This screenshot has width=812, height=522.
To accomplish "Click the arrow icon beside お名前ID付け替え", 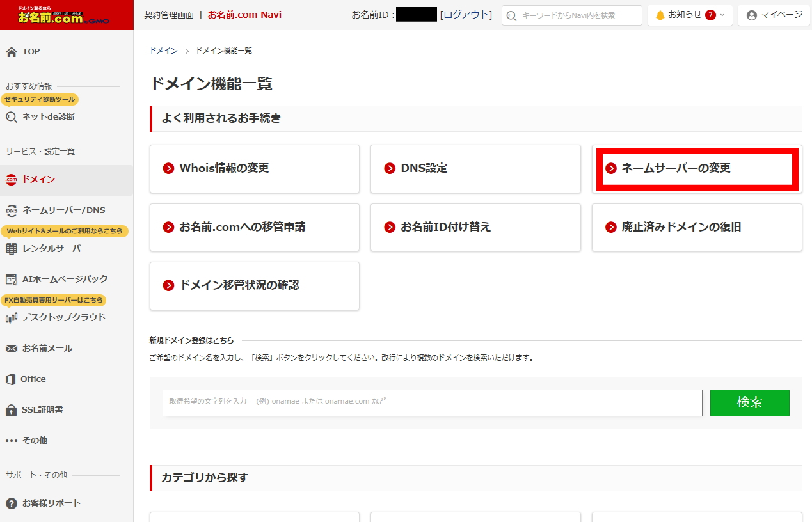I will 390,227.
